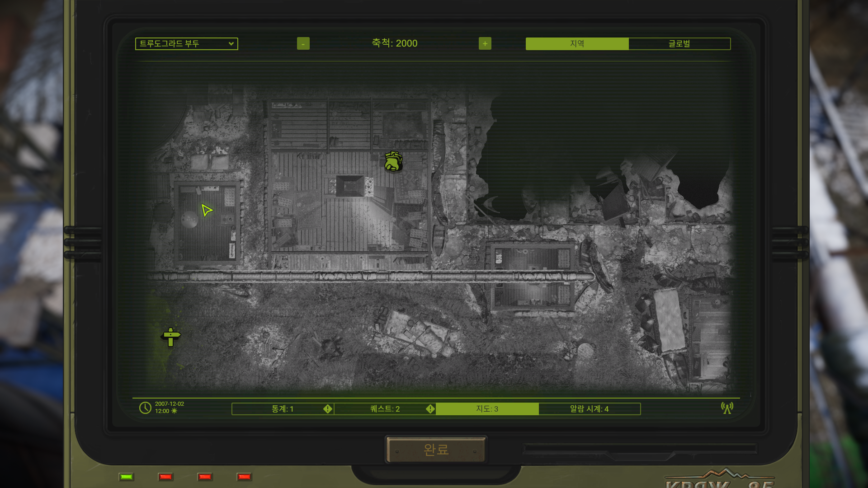Image resolution: width=868 pixels, height=488 pixels.
Task: Click the dropdown chevron arrow
Action: [231, 44]
